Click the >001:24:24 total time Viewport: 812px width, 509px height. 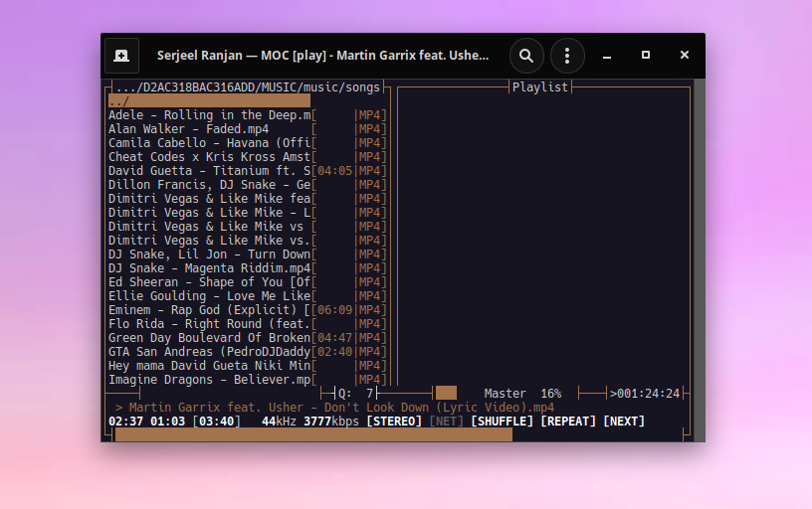click(x=644, y=393)
